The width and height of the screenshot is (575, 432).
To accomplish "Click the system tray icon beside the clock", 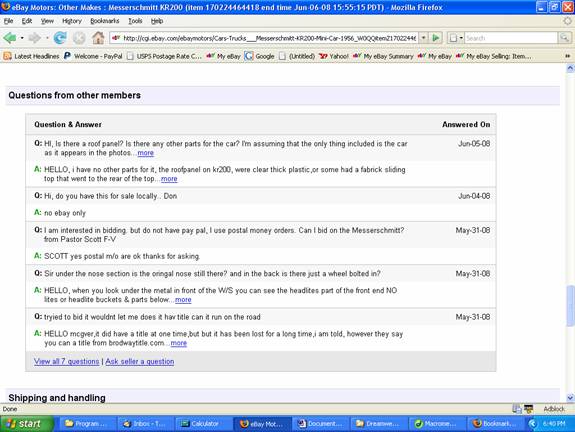I will tap(533, 424).
